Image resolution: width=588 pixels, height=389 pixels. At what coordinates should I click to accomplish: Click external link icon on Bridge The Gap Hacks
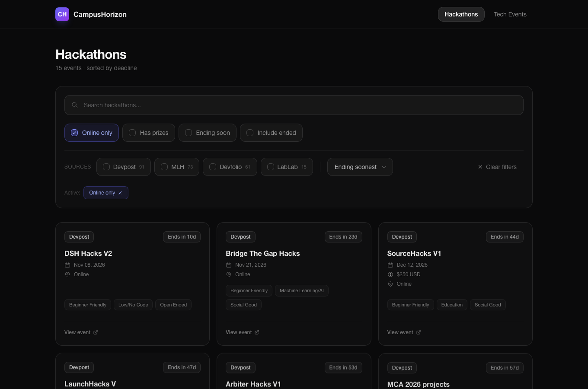pos(257,332)
